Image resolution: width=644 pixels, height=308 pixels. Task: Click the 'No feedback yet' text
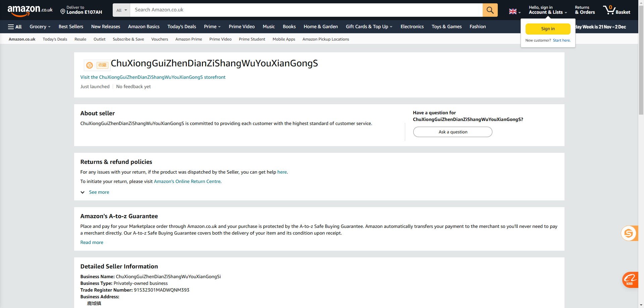click(133, 87)
